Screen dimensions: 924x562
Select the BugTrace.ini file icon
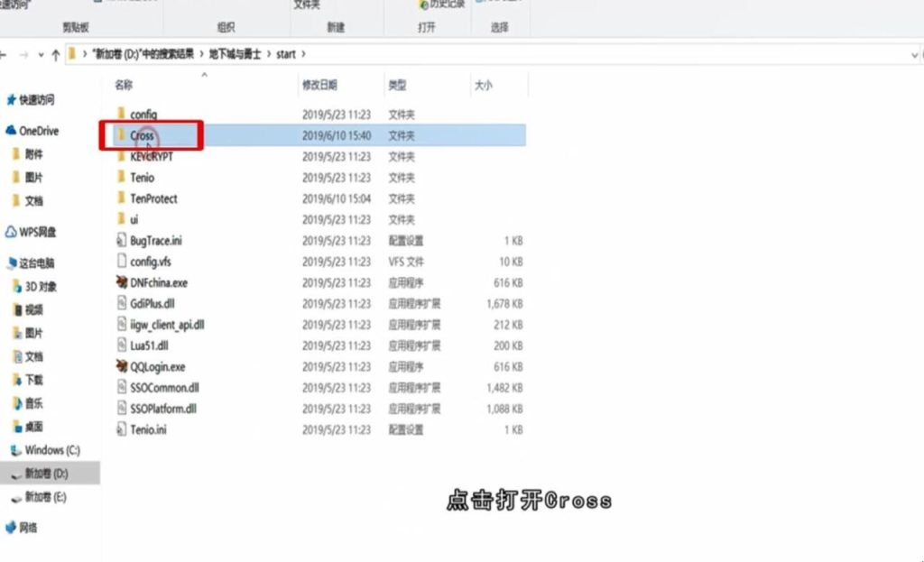pos(123,241)
